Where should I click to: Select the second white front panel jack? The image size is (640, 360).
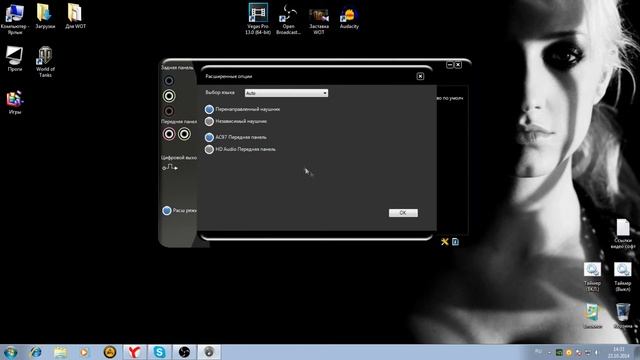(x=184, y=134)
